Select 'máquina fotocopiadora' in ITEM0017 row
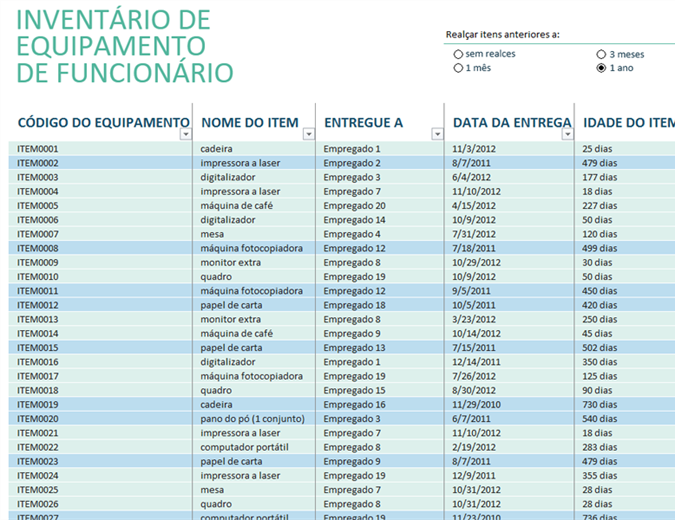This screenshot has height=520, width=675. pos(251,376)
